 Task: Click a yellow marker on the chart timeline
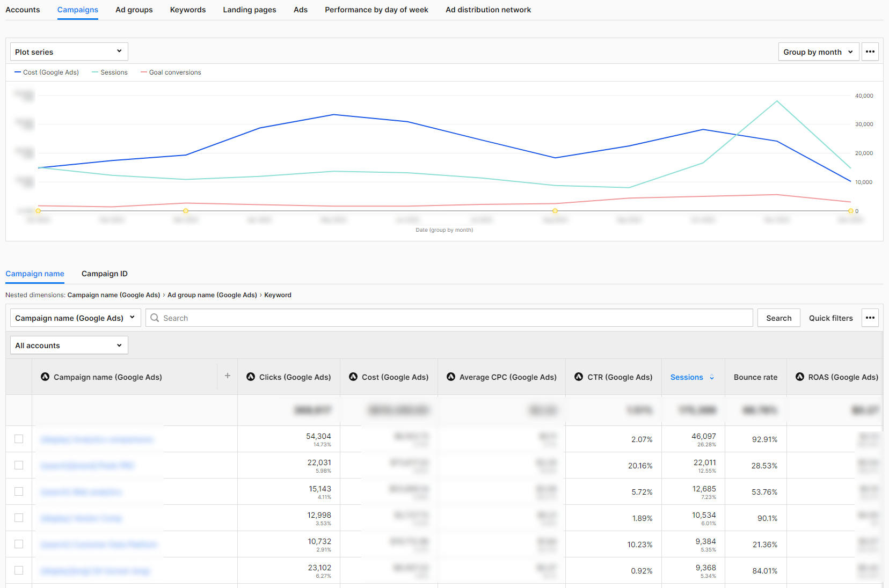point(185,211)
